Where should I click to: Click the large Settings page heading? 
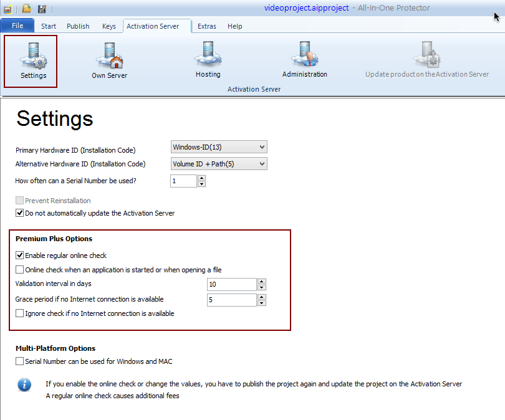(55, 118)
